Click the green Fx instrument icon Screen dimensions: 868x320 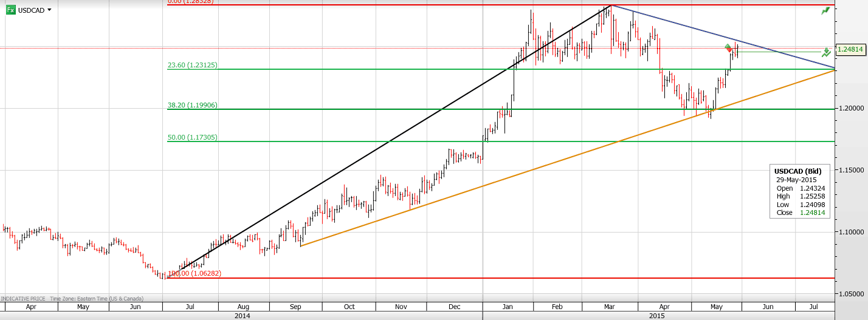coord(10,10)
